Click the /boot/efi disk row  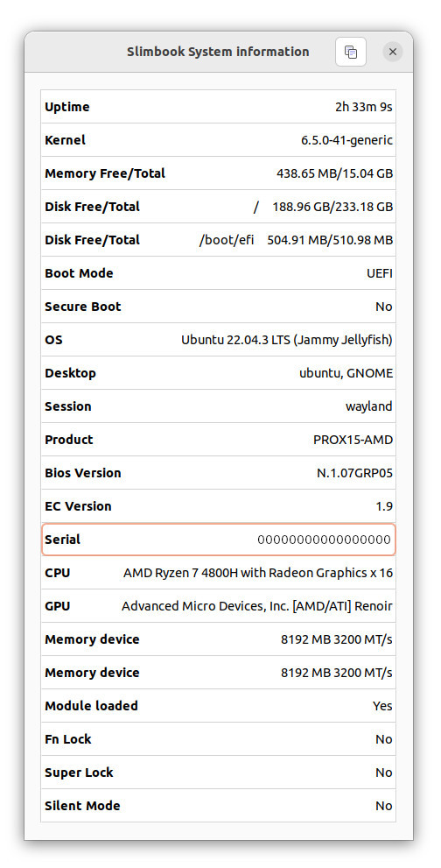point(219,240)
